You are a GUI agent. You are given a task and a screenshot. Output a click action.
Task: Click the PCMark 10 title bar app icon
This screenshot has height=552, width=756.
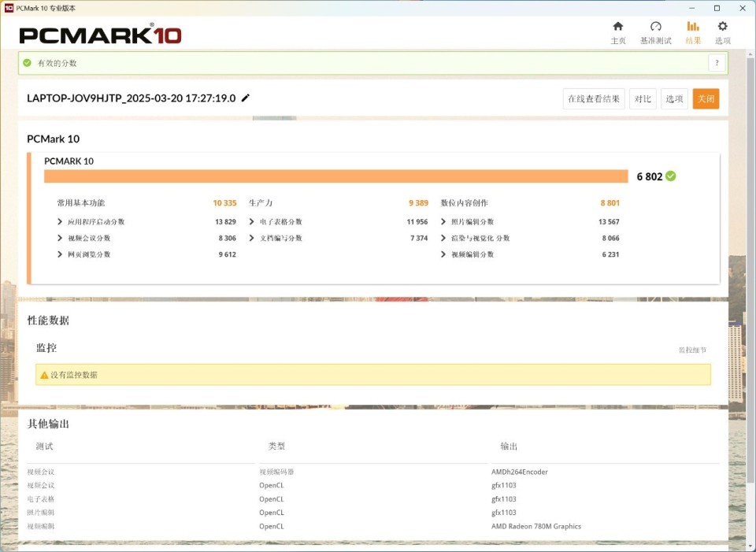[9, 8]
